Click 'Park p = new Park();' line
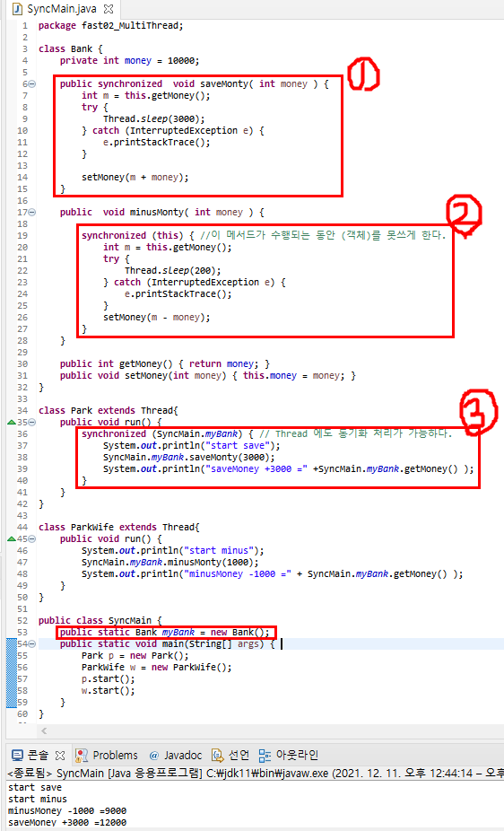 click(x=135, y=655)
